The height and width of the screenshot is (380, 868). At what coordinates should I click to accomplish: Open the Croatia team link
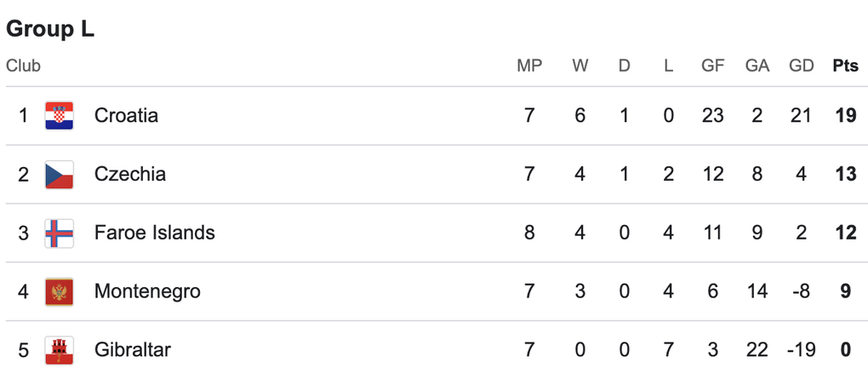pyautogui.click(x=126, y=116)
